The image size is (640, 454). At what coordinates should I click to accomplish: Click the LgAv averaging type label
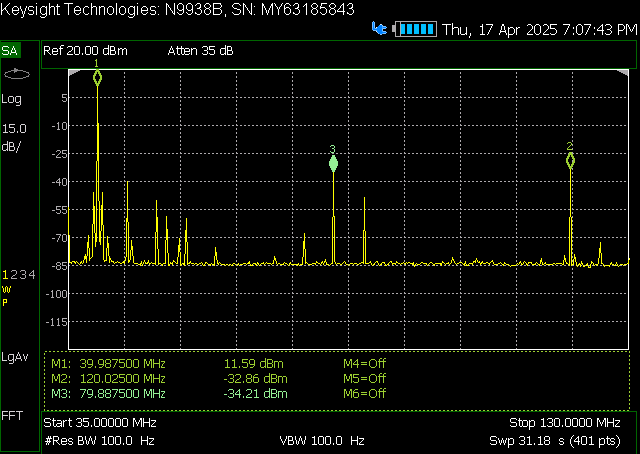click(x=15, y=357)
